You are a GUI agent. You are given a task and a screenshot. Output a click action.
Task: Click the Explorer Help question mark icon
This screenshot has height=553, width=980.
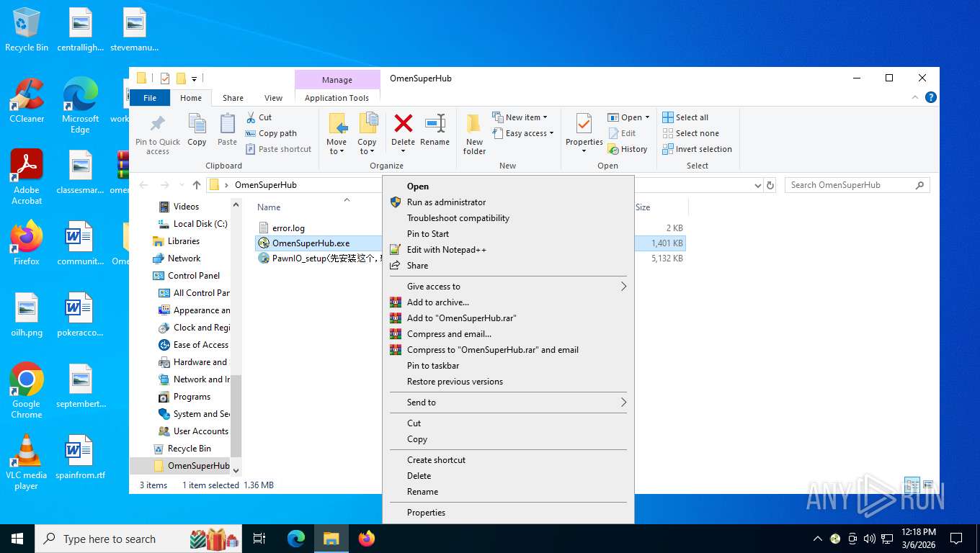[x=930, y=97]
